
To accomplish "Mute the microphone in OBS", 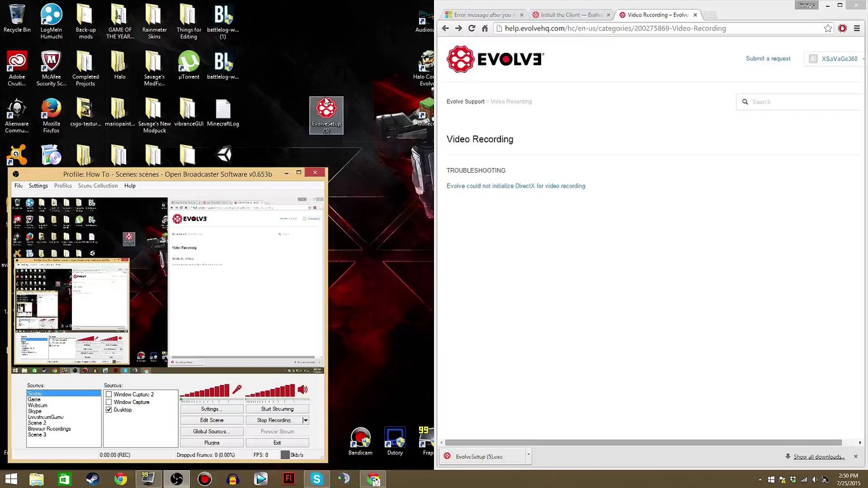I will pos(236,390).
